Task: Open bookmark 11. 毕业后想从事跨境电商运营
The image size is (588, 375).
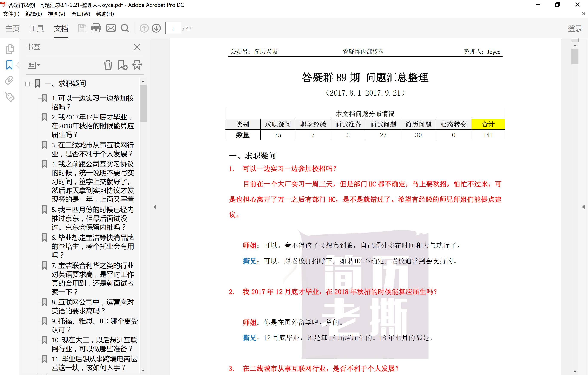Action: pos(95,363)
